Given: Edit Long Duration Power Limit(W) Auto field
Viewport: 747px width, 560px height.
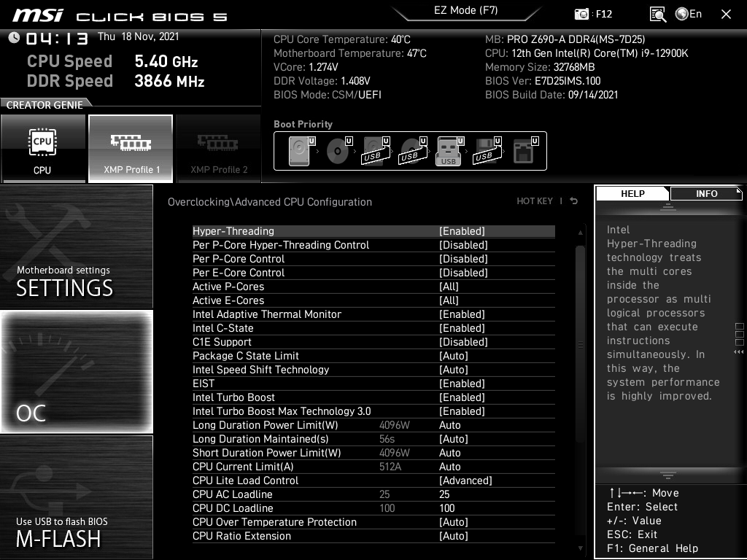Looking at the screenshot, I should [449, 425].
